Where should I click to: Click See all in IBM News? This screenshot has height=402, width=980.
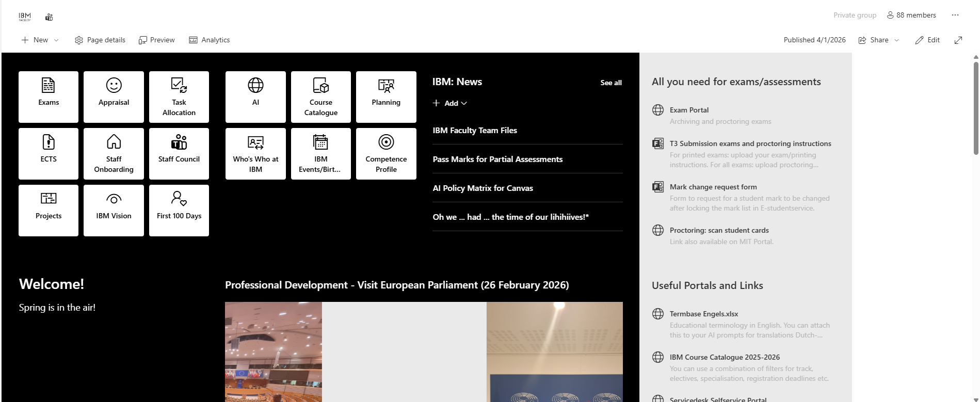pos(611,83)
